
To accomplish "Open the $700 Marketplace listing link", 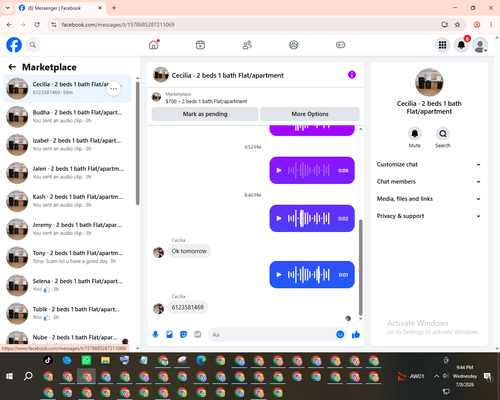I will [206, 101].
